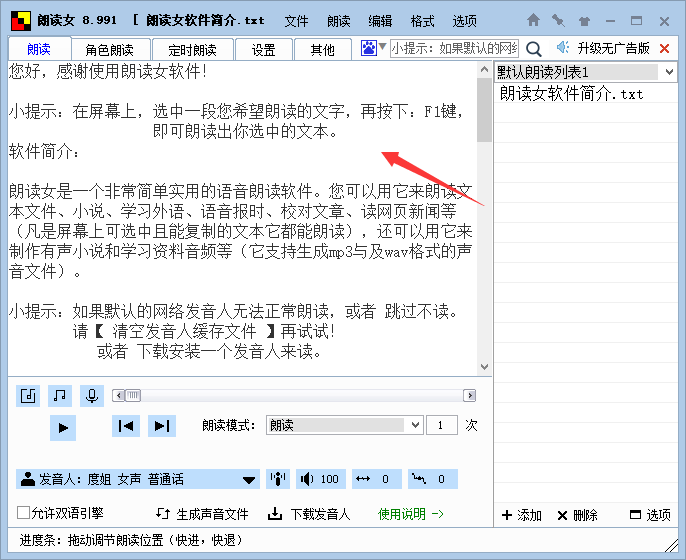Screen dimensions: 686x560
Task: Switch to the 角色朗读 tab
Action: coord(117,49)
